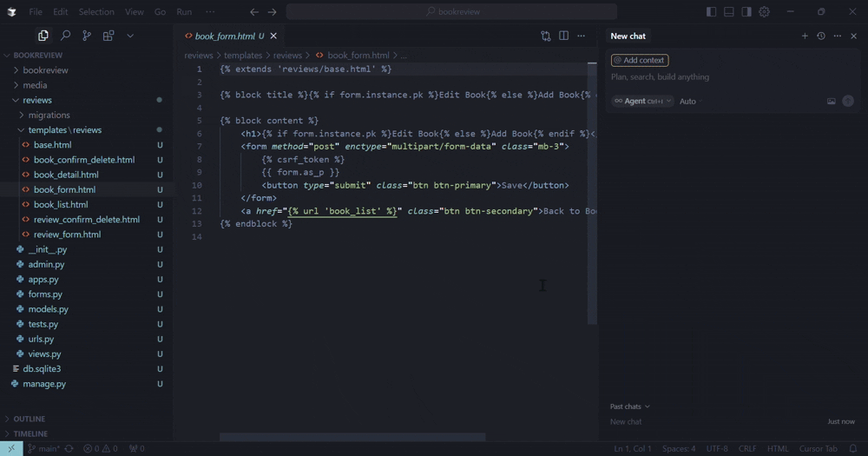Image resolution: width=868 pixels, height=456 pixels.
Task: Open views.py in the file explorer
Action: 44,354
